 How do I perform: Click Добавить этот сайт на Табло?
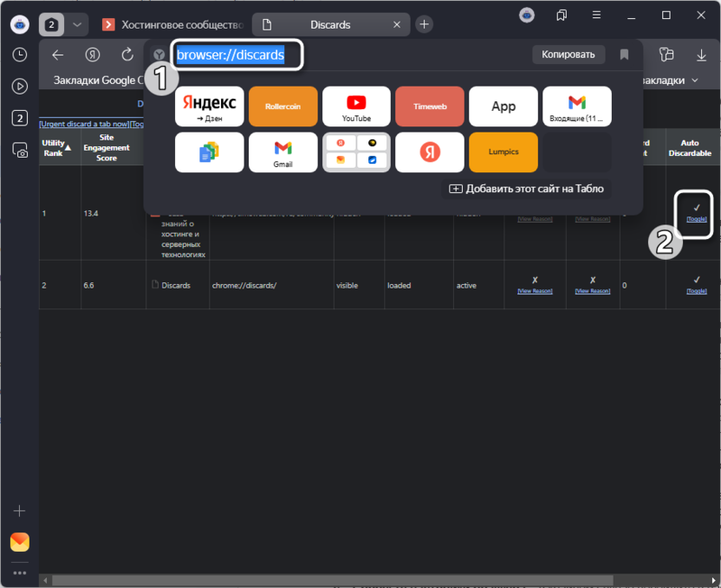[527, 189]
